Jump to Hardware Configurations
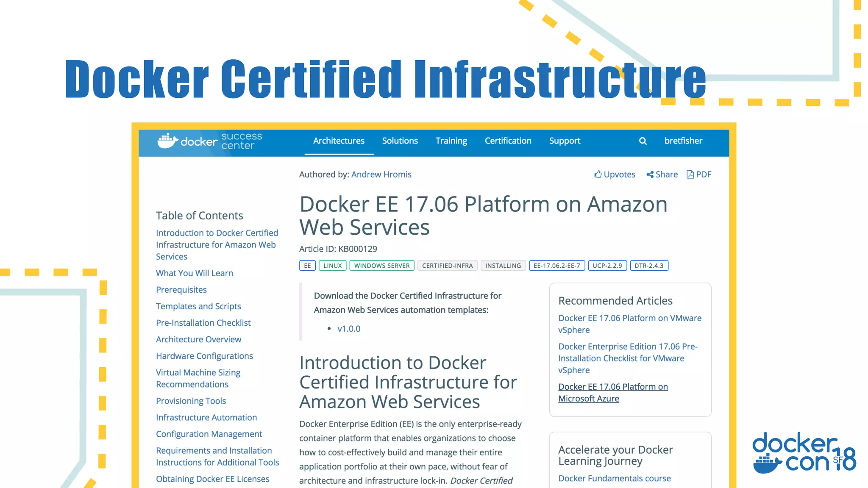The image size is (868, 488). click(x=204, y=356)
